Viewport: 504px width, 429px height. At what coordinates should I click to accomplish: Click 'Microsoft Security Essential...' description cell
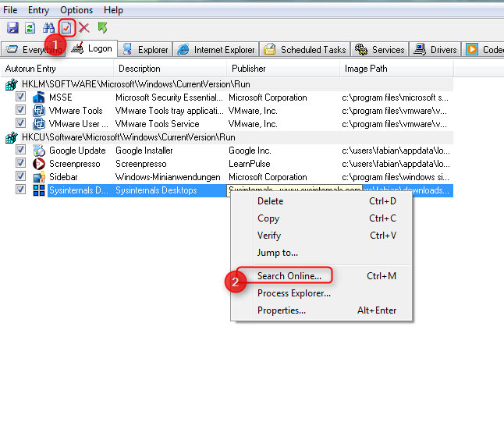tap(169, 97)
